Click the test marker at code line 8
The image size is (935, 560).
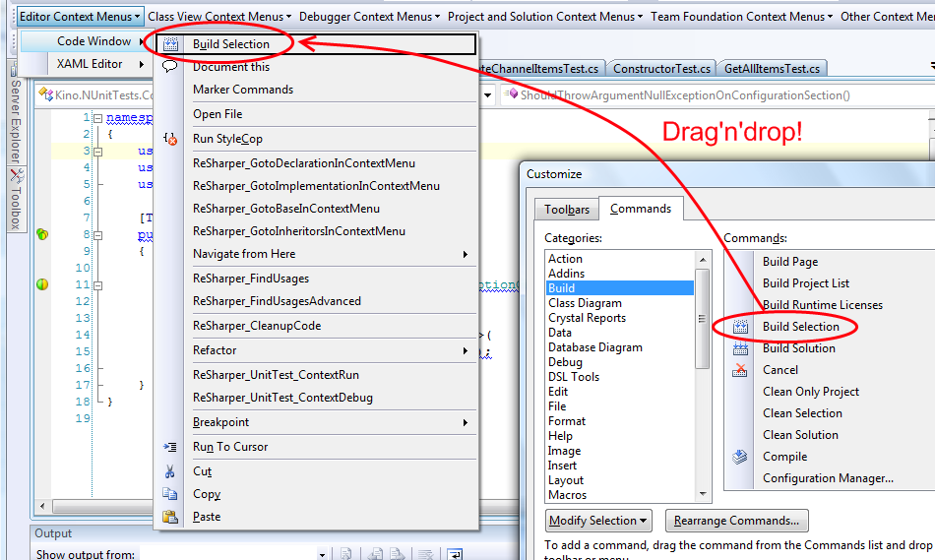click(42, 234)
